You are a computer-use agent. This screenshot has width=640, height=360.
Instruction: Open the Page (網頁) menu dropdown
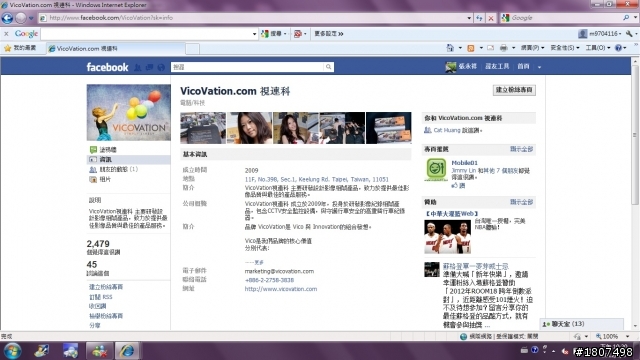pos(532,48)
